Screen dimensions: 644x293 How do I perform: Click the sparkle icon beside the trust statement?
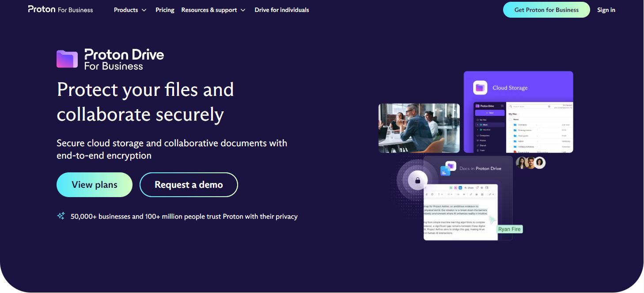pos(61,216)
